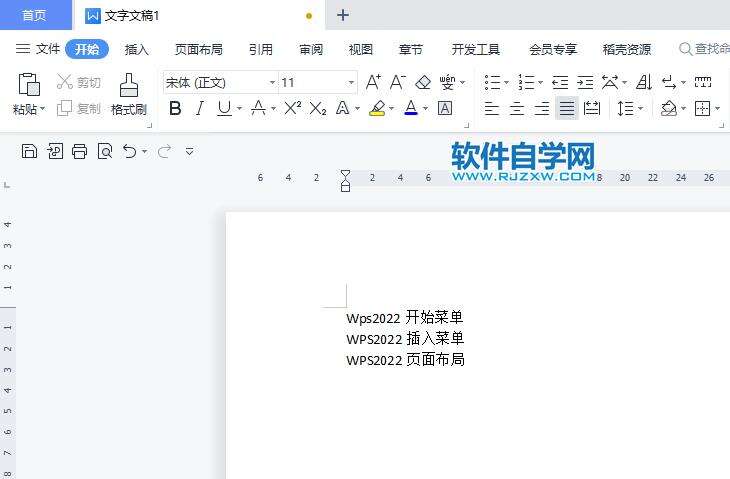Undo the last action
The image size is (730, 479).
[x=129, y=151]
